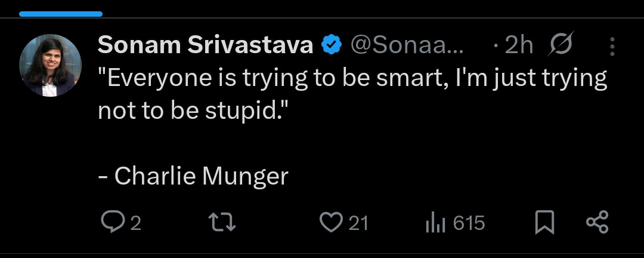
Task: Select the blue active tab indicator
Action: [60, 13]
